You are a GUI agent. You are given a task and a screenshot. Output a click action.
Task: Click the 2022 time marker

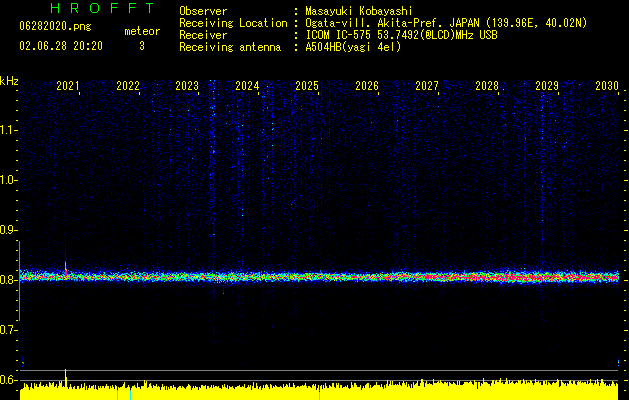coord(128,86)
